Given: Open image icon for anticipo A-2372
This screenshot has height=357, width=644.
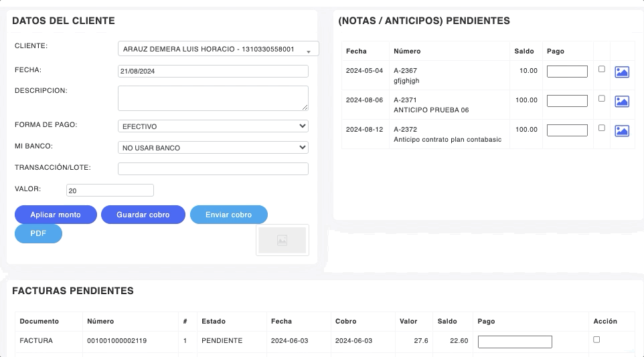Looking at the screenshot, I should coord(622,131).
